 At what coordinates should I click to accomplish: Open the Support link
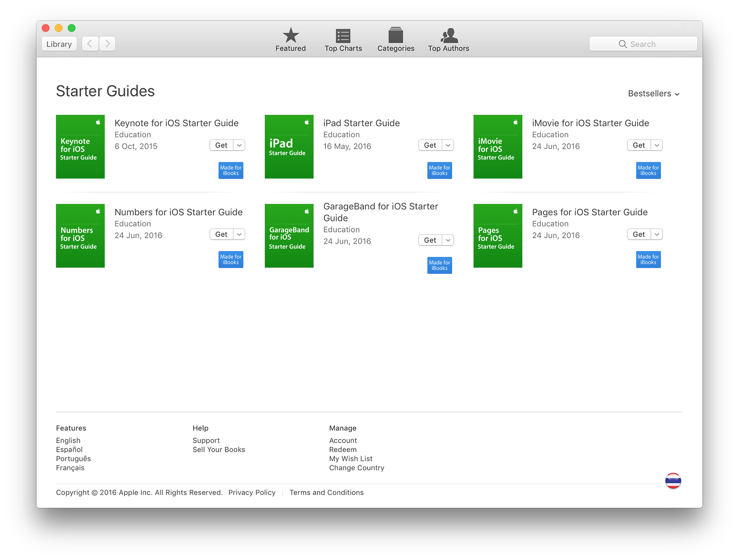click(206, 441)
